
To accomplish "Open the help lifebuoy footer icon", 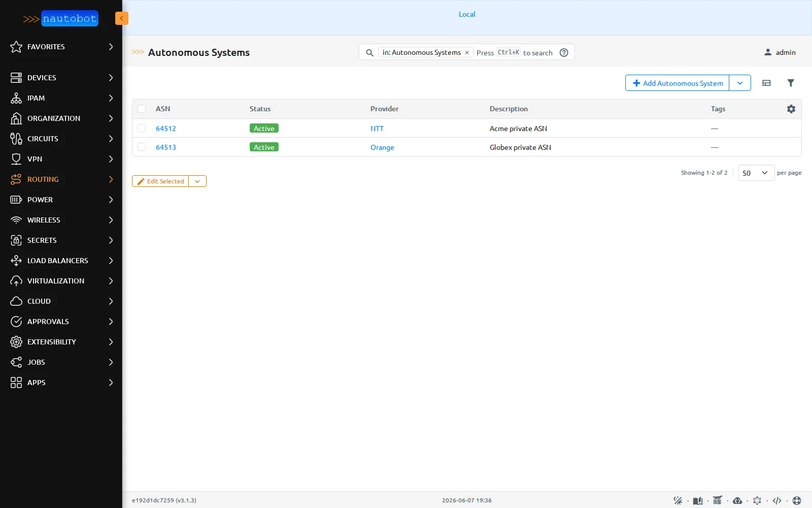I will click(x=797, y=500).
